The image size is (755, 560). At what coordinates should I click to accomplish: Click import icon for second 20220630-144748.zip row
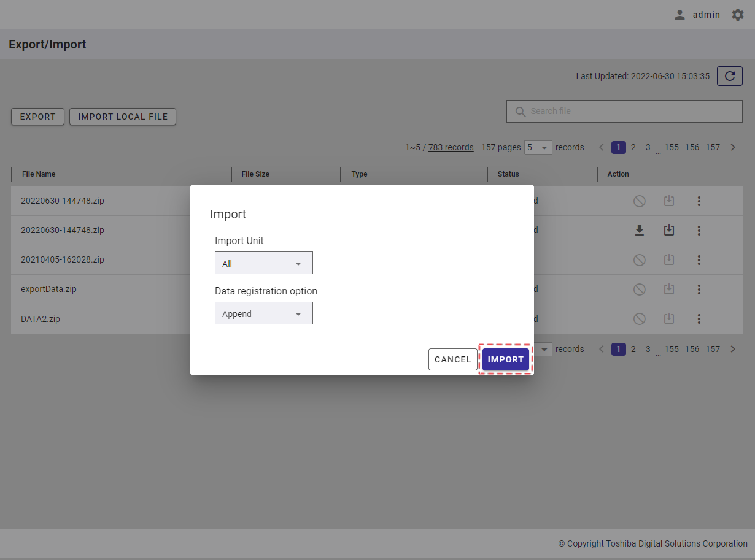click(x=669, y=231)
